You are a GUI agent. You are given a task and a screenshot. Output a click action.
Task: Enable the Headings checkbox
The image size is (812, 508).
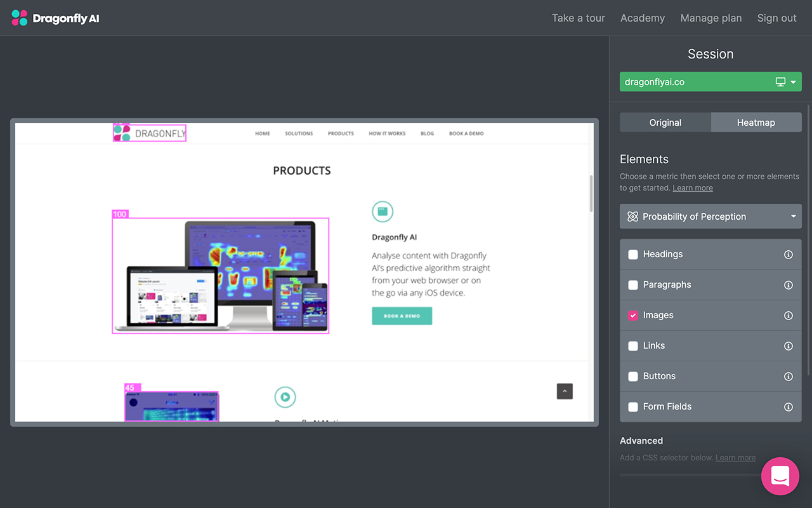point(633,255)
